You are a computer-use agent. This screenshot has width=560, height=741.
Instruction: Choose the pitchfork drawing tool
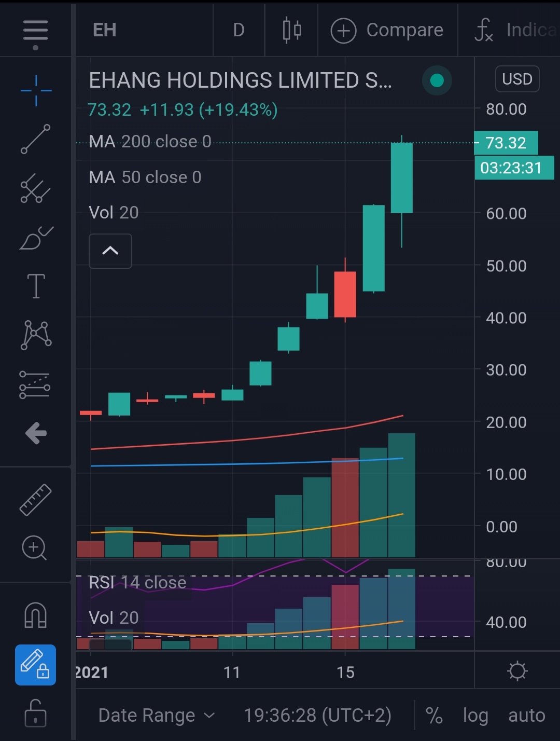35,188
